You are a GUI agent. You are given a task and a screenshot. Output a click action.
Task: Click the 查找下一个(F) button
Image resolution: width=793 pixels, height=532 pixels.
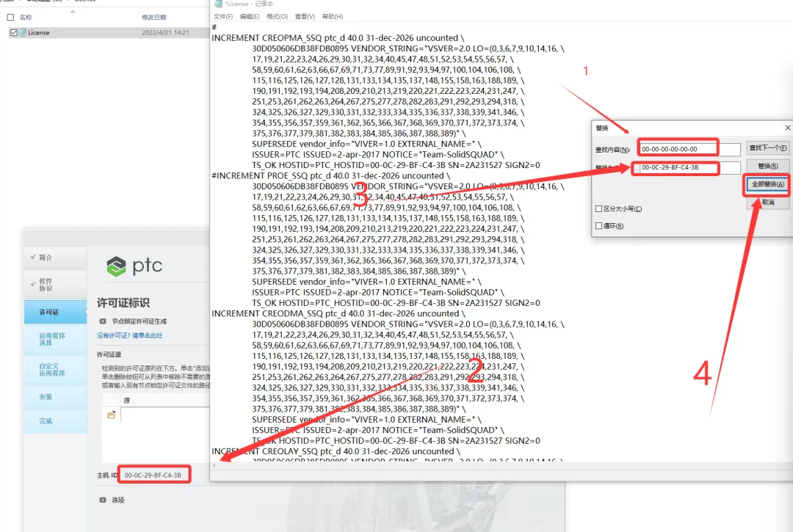[768, 148]
